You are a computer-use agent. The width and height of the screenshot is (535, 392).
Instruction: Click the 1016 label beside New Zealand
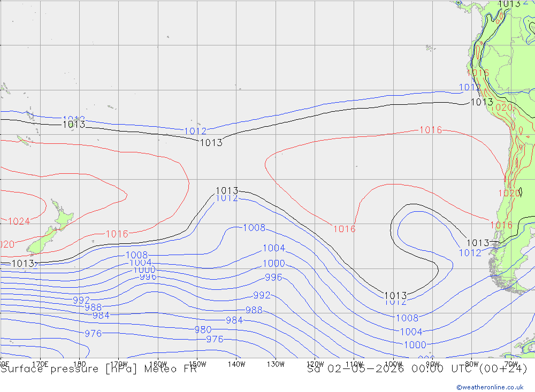117,234
